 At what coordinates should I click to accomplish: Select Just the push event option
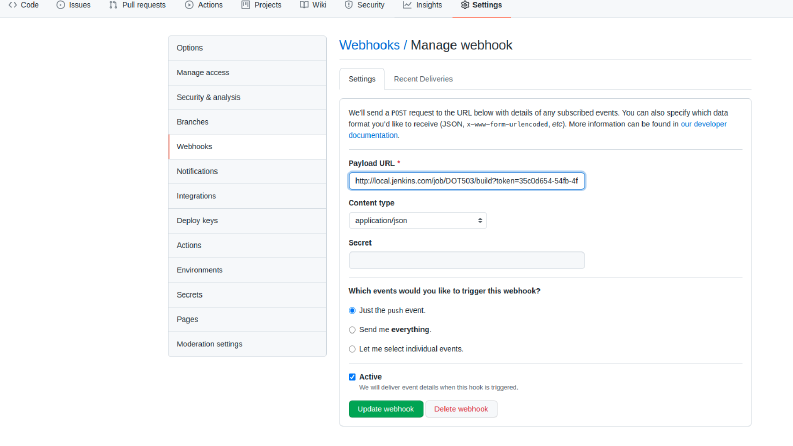[x=352, y=310]
